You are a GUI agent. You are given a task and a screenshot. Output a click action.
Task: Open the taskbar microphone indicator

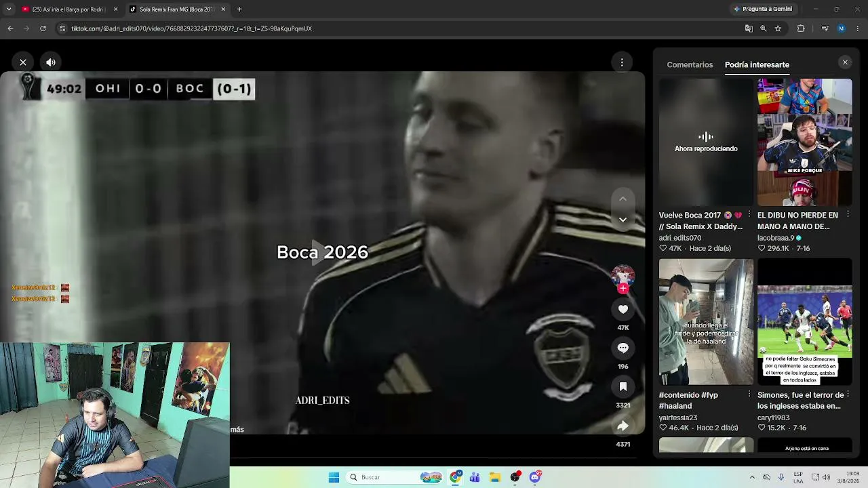tap(781, 477)
